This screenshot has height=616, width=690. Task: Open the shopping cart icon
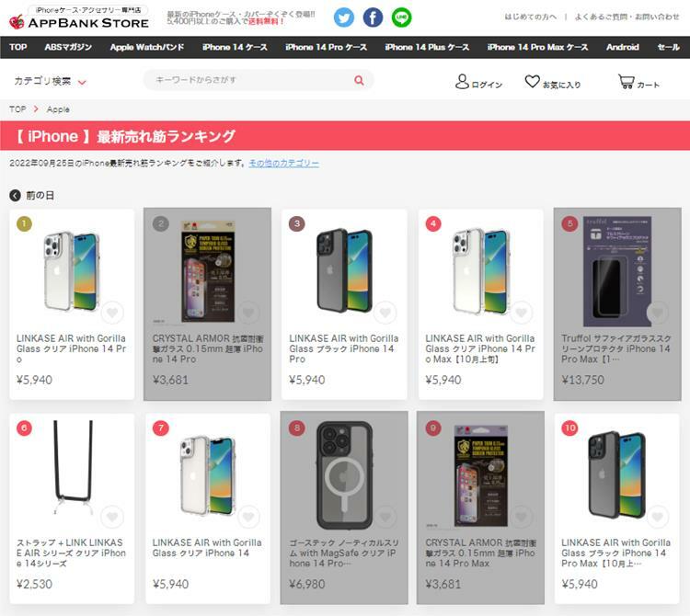pos(626,81)
